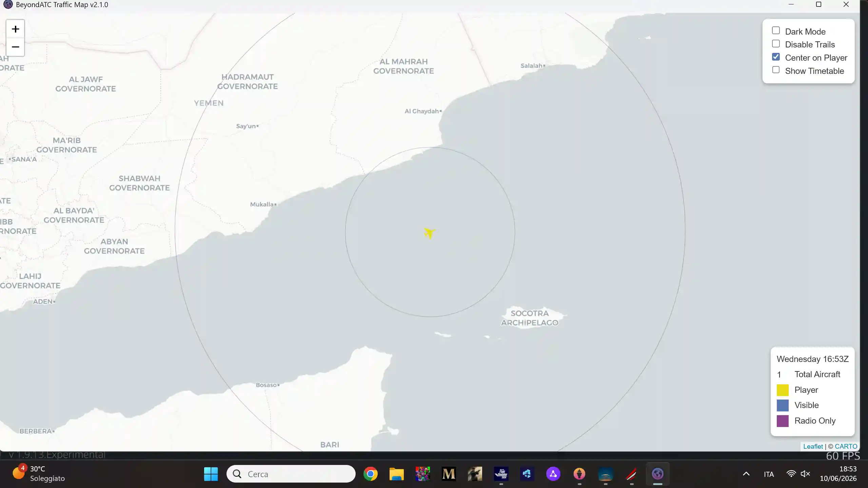
Task: Switch to Microsoft Flight Simulator 2024
Action: coord(501,474)
